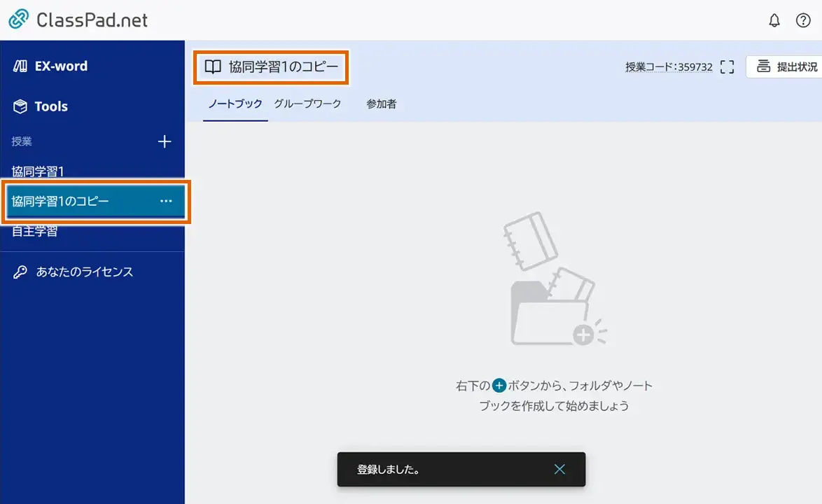Switch to the ノートブック tab
Image resolution: width=822 pixels, height=504 pixels.
[x=235, y=104]
